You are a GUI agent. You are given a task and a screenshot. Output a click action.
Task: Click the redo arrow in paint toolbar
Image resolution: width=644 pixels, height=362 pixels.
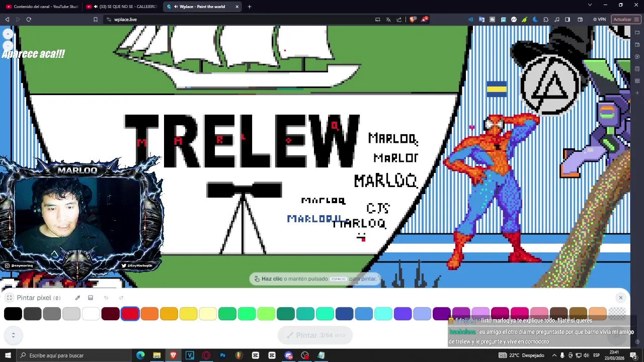[x=121, y=298]
